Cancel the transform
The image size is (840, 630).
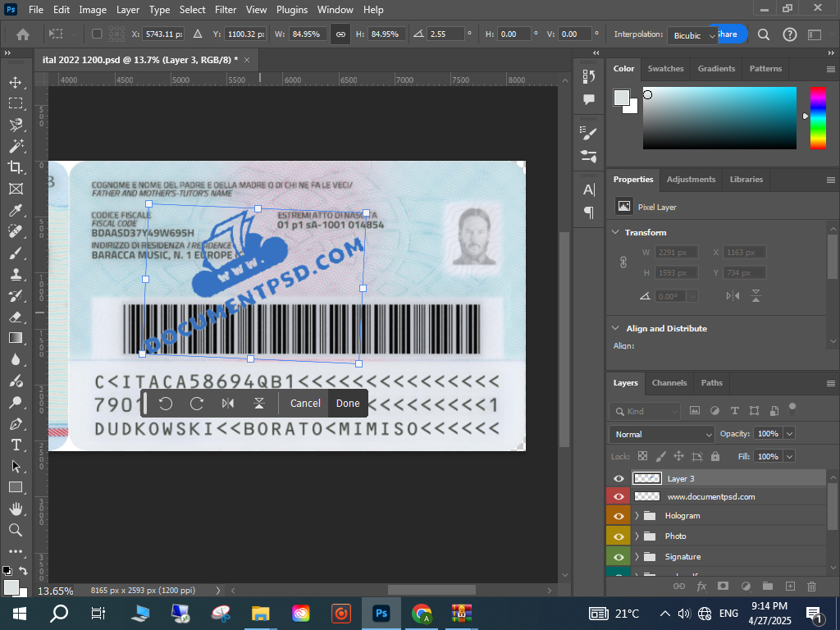click(305, 404)
